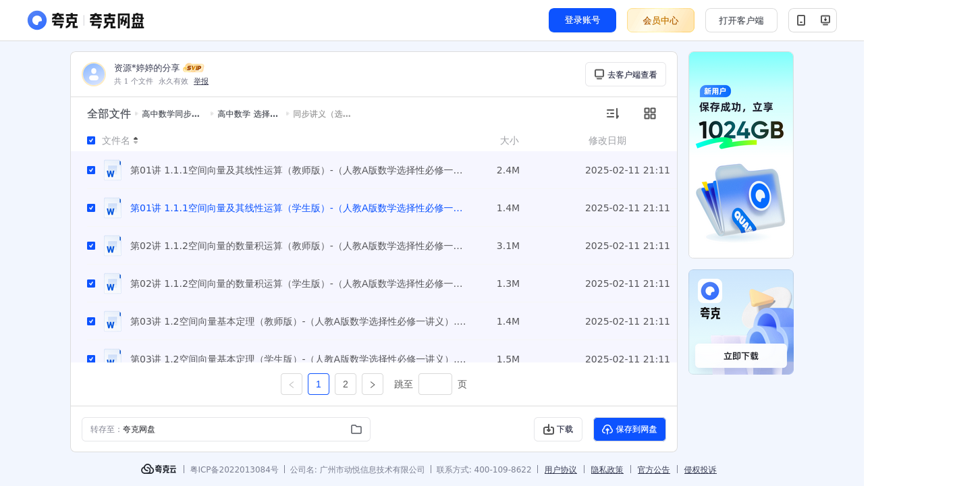
Task: Uncheck 第03讲 1.2 教师版 file checkbox
Action: (x=91, y=321)
